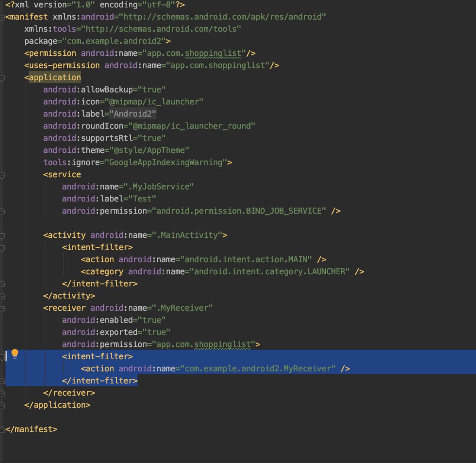Click the BIND_JOB_SERVICE permission value

click(239, 211)
